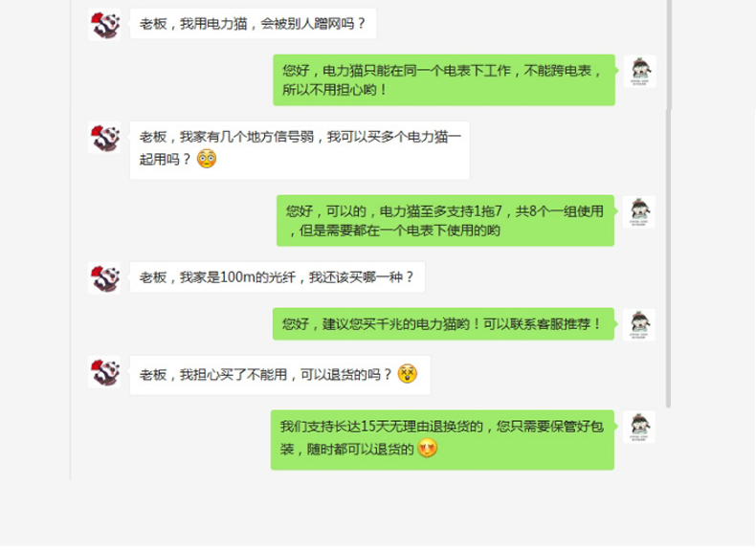Click seller avatar beside 1拖7 reply
This screenshot has height=551, width=756.
click(x=639, y=212)
